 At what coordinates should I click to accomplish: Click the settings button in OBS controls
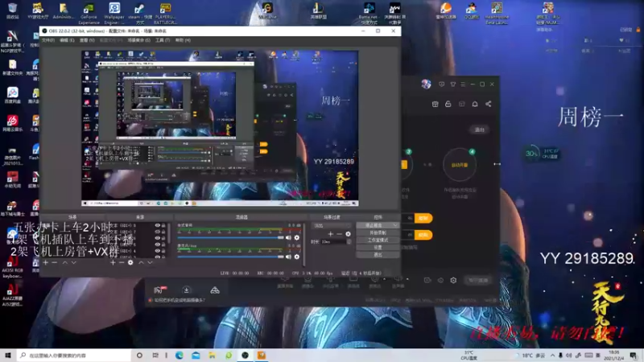point(378,248)
